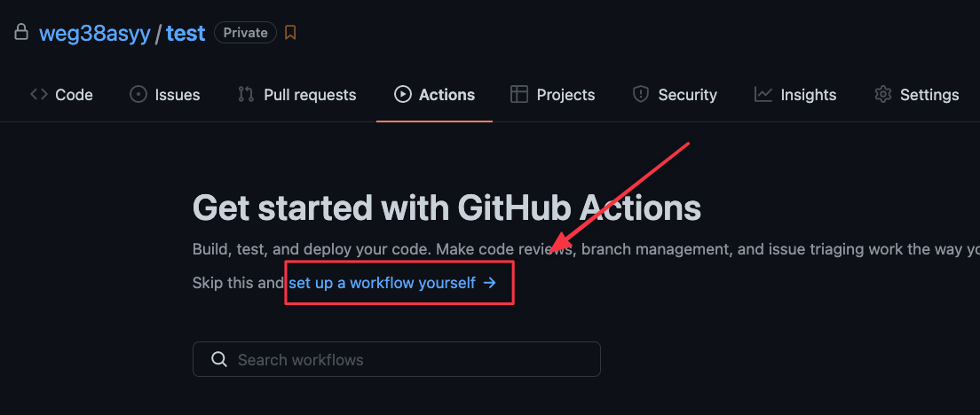Click the orange bookmark icon next to Private
Viewport: 980px width, 415px height.
(x=290, y=33)
